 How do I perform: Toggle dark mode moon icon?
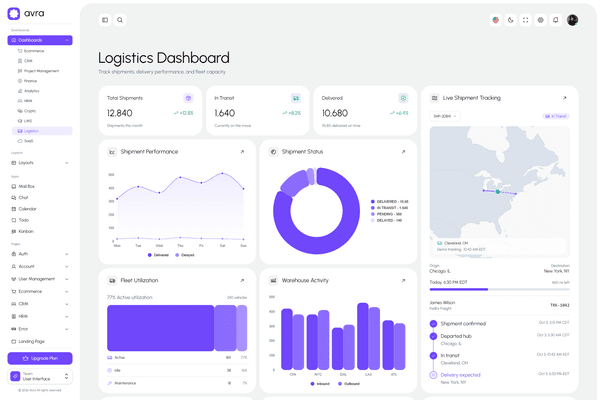510,20
